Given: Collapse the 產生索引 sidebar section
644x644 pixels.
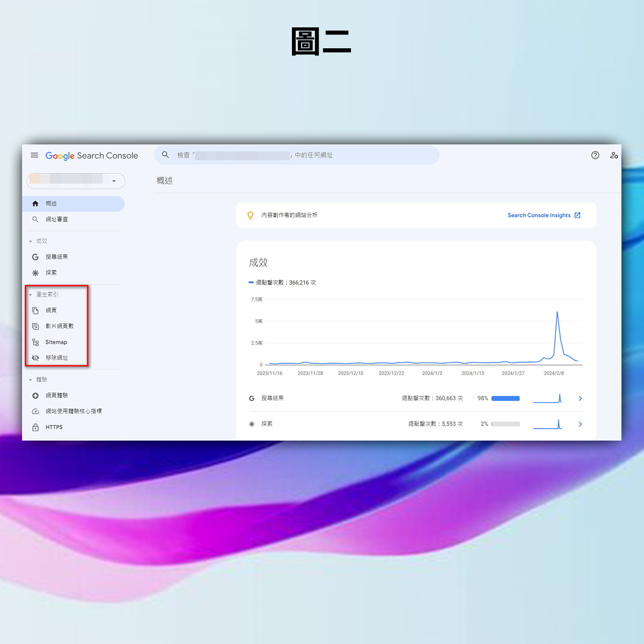Looking at the screenshot, I should 31,295.
